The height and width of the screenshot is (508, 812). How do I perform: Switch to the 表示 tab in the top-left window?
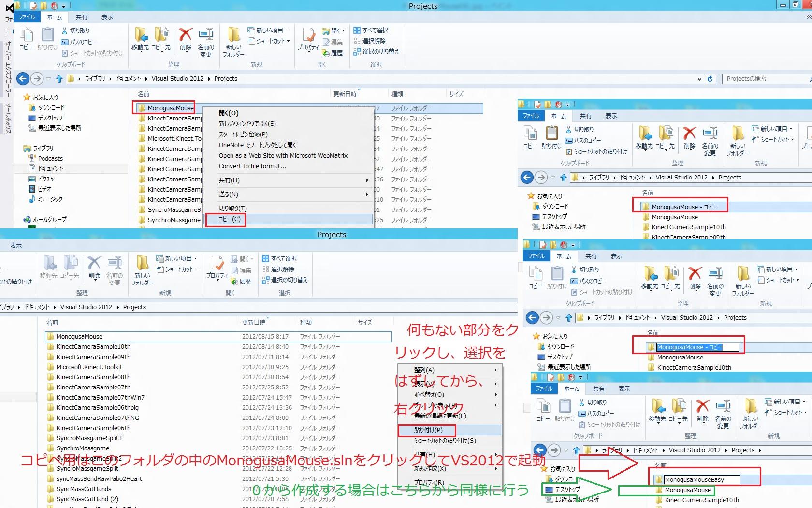tap(107, 17)
